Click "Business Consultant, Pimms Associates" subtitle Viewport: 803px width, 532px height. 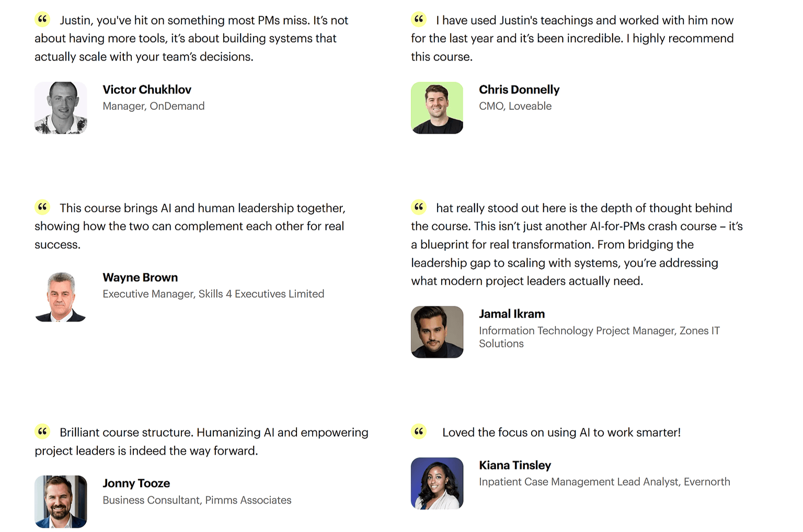pos(197,500)
